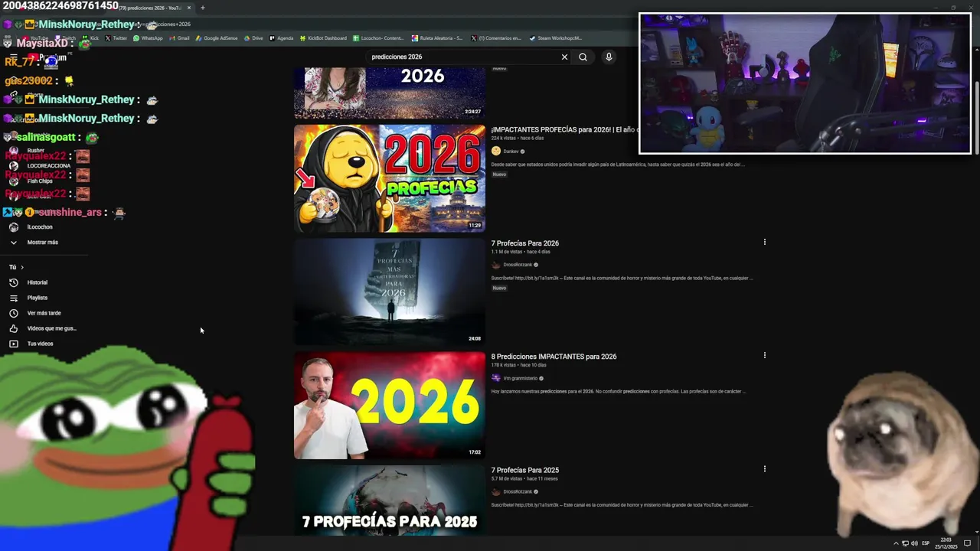The width and height of the screenshot is (980, 551).
Task: Open 7 PROFECÍAS PARA 2025 thumbnail
Action: click(390, 500)
